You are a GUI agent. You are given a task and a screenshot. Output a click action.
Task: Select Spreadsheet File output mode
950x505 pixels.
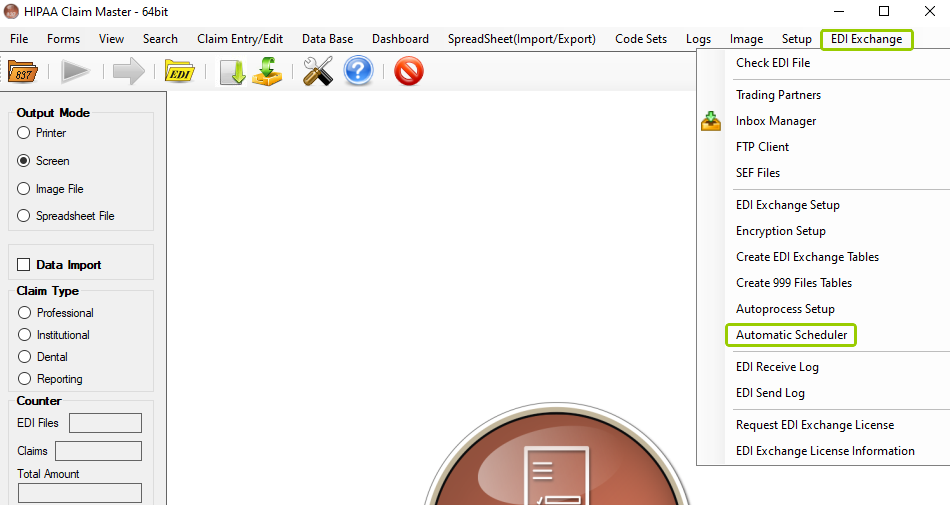(24, 216)
